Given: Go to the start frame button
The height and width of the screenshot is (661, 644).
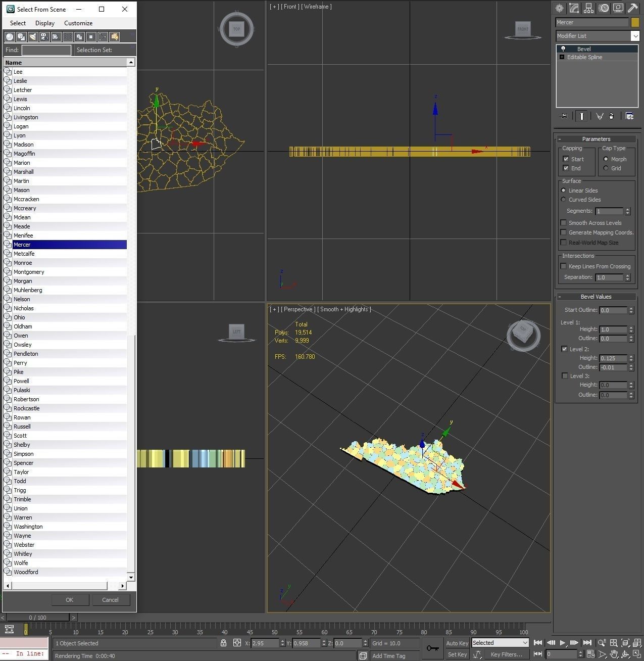Looking at the screenshot, I should pyautogui.click(x=538, y=643).
